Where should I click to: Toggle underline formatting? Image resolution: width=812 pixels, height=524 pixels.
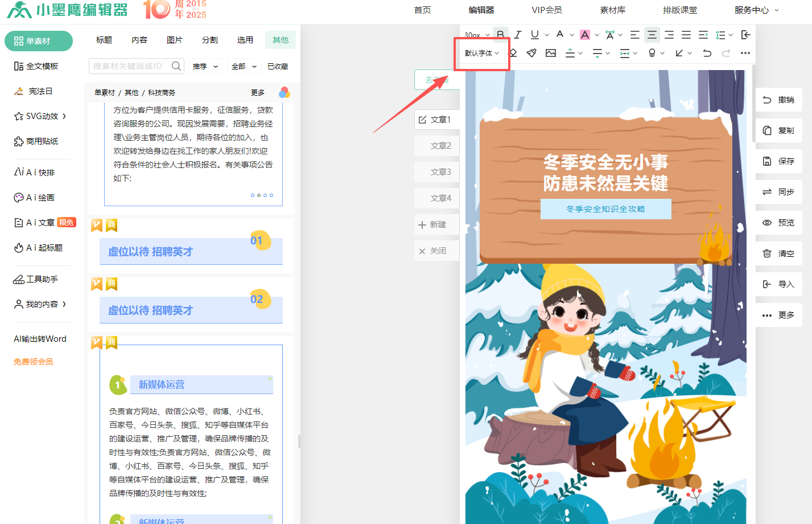pyautogui.click(x=534, y=35)
